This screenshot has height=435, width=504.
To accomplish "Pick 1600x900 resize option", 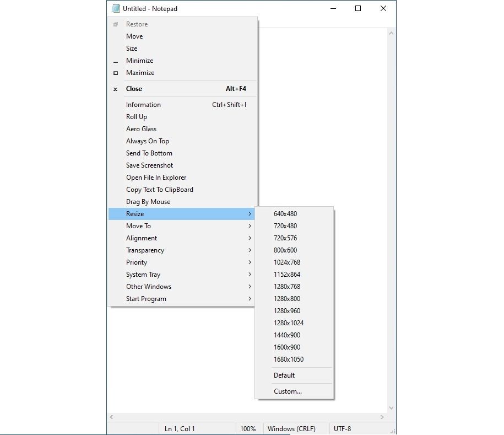I will point(295,347).
